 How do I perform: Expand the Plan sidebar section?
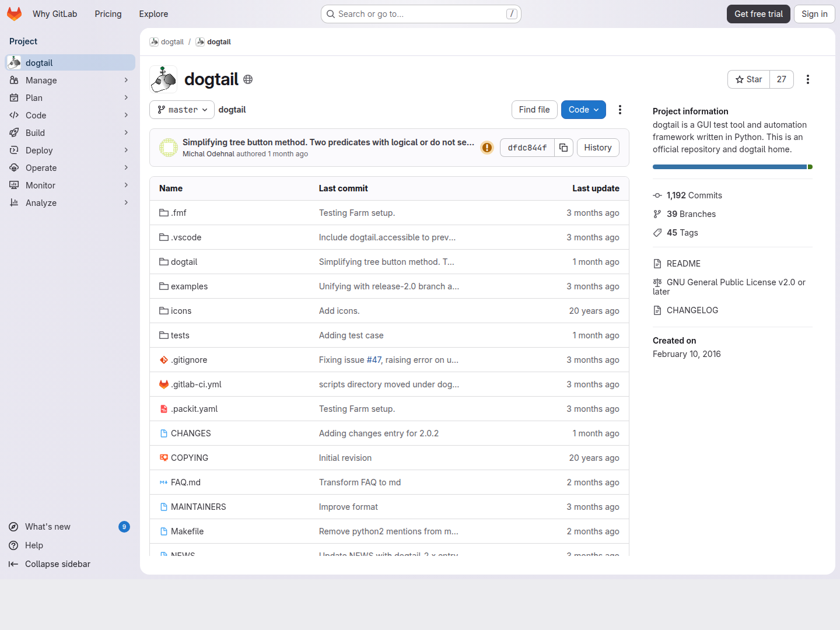70,98
